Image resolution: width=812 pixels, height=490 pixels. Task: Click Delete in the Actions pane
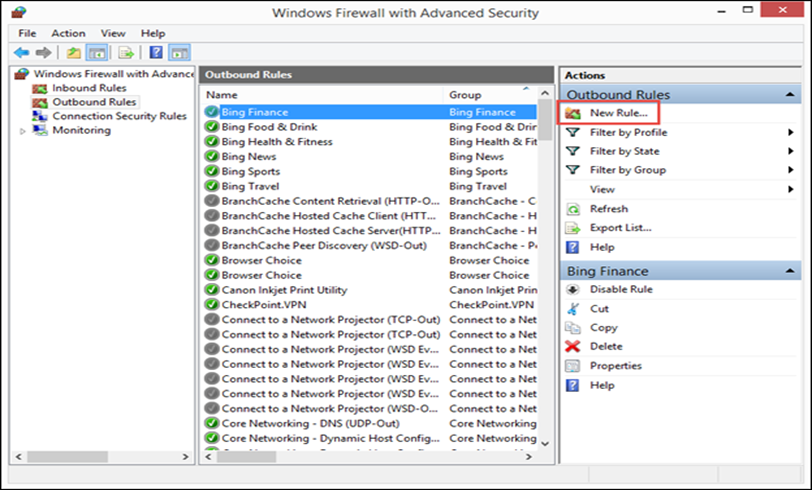(606, 346)
